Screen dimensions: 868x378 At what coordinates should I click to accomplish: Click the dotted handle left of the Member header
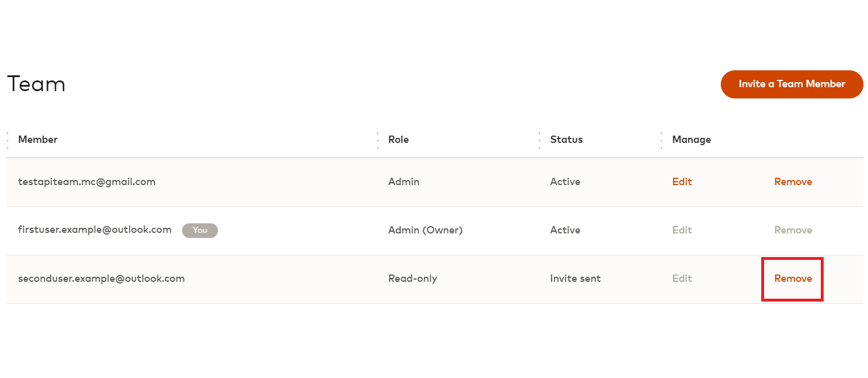point(7,140)
